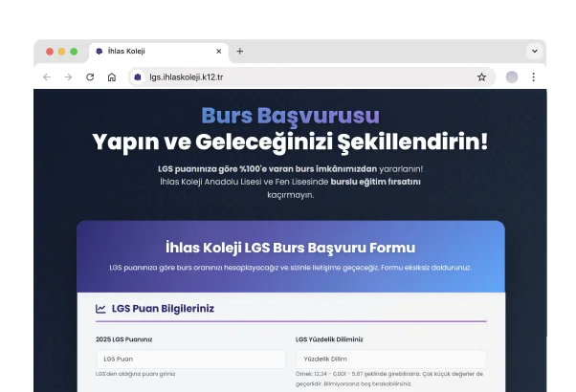This screenshot has height=392, width=576.
Task: Select the İhlas Koleji browser tab
Action: point(158,53)
